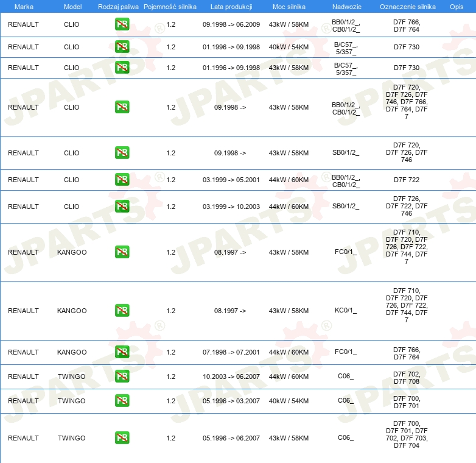The image size is (476, 463).
Task: Click fuel icon in Clio D7F 730 40kW row
Action: 122,47
